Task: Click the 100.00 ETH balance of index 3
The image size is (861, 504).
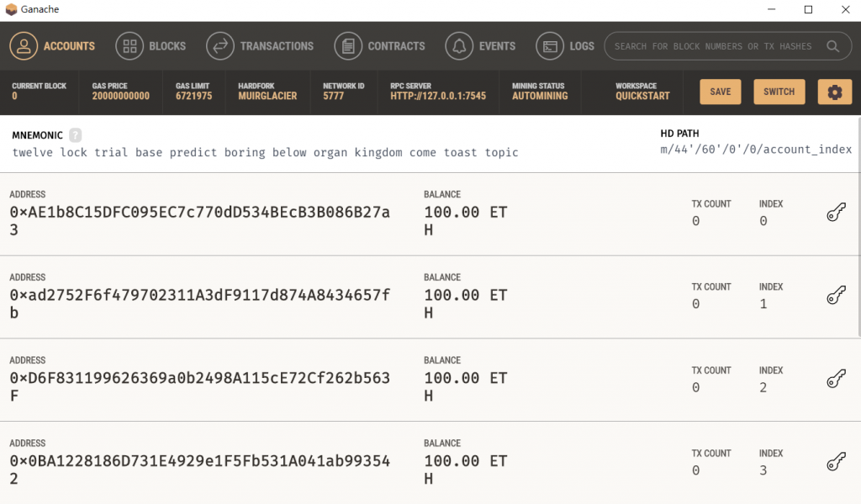Action: tap(466, 470)
